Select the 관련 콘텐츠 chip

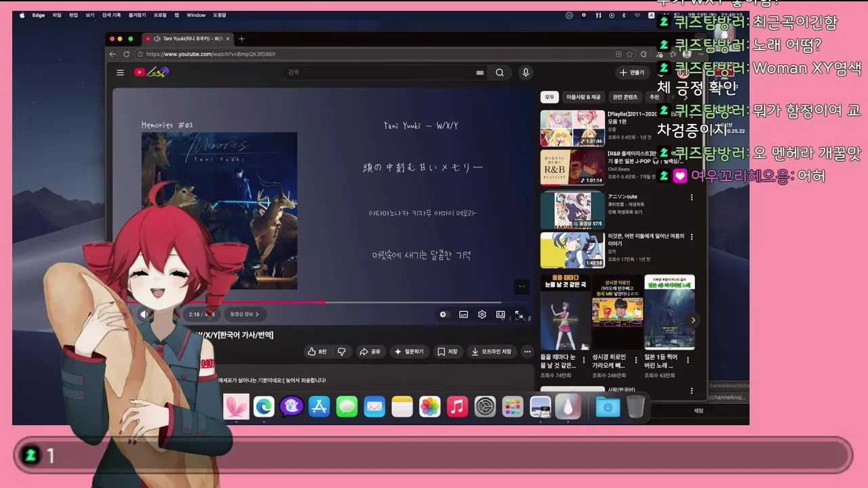(x=625, y=97)
